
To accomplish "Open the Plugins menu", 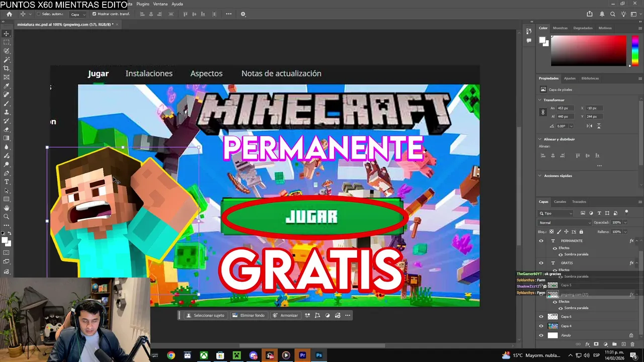I will 143,4.
